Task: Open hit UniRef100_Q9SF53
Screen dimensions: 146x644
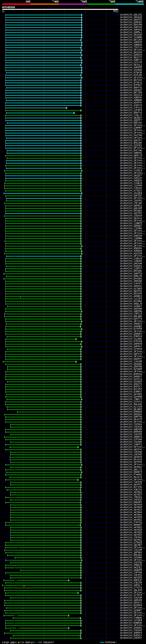Action: point(131,20)
